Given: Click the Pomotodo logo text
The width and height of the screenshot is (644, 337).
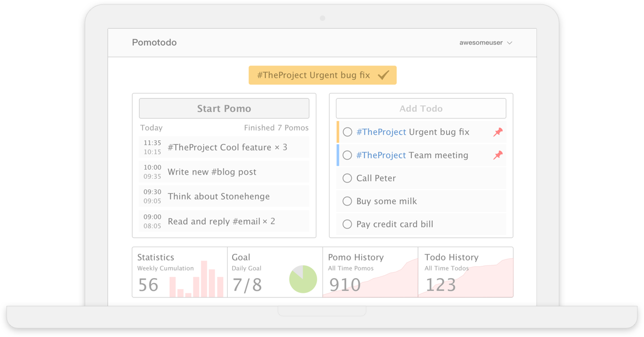Looking at the screenshot, I should click(x=154, y=42).
